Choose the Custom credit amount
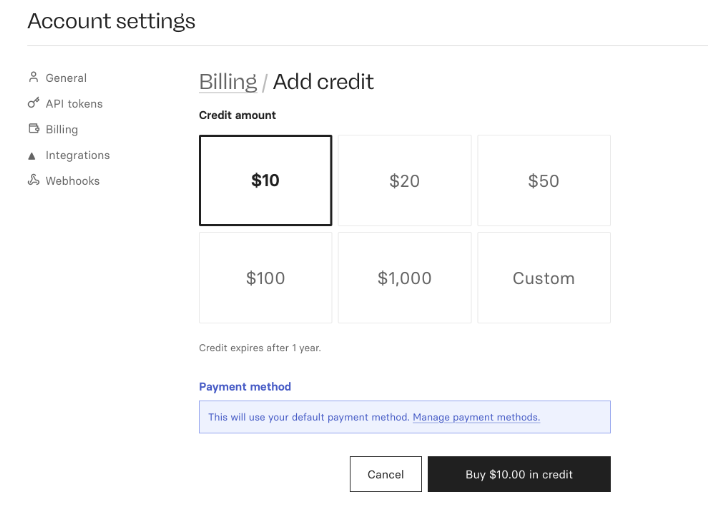Image resolution: width=710 pixels, height=530 pixels. [x=543, y=278]
